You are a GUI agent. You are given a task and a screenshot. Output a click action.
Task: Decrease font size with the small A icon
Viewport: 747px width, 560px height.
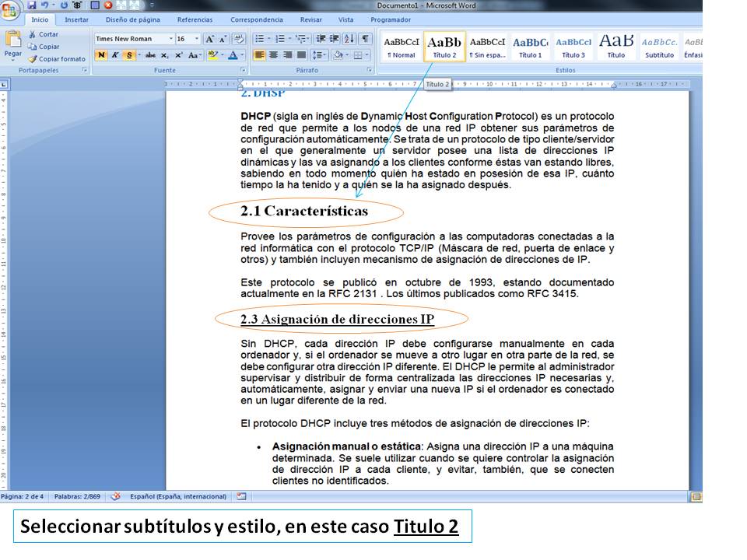tap(223, 39)
